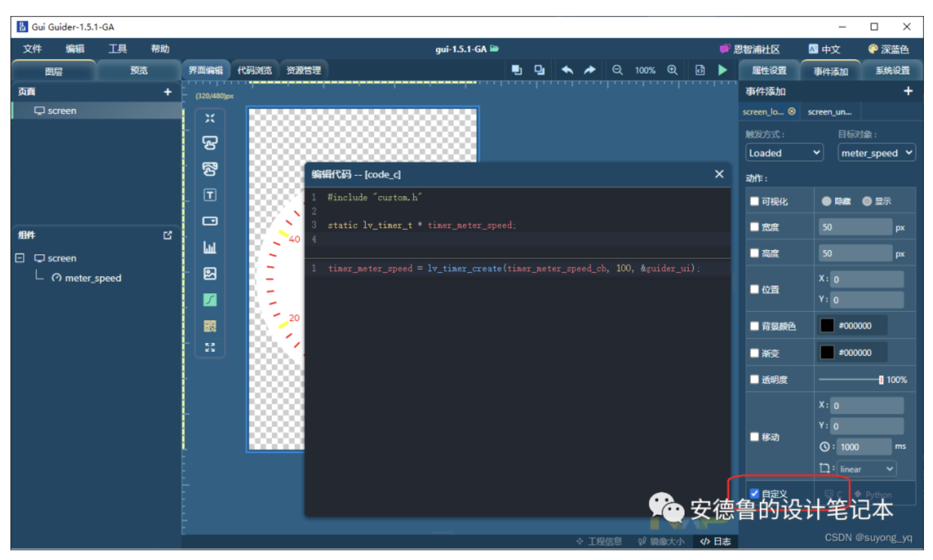Open the Loaded trigger dropdown
Image resolution: width=933 pixels, height=560 pixels.
point(784,153)
